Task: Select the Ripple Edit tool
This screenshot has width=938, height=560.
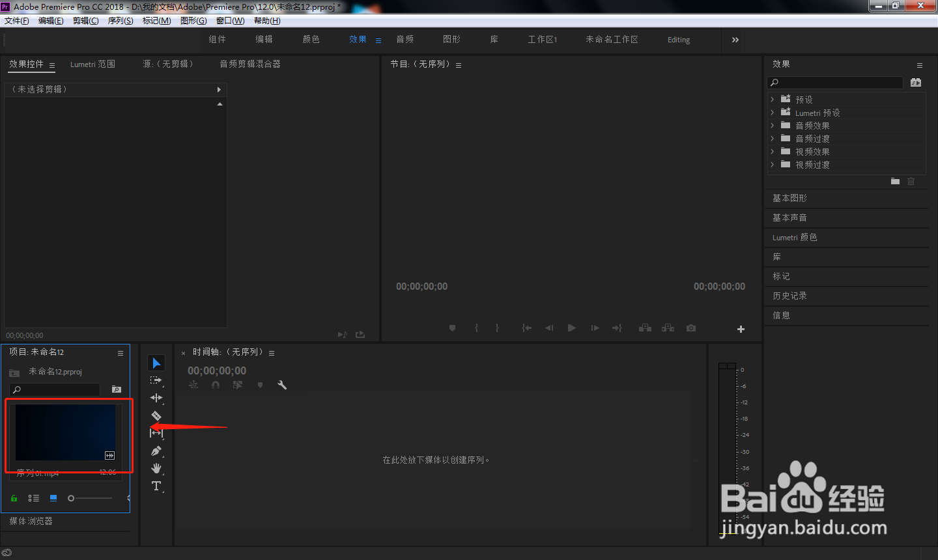Action: [x=156, y=398]
